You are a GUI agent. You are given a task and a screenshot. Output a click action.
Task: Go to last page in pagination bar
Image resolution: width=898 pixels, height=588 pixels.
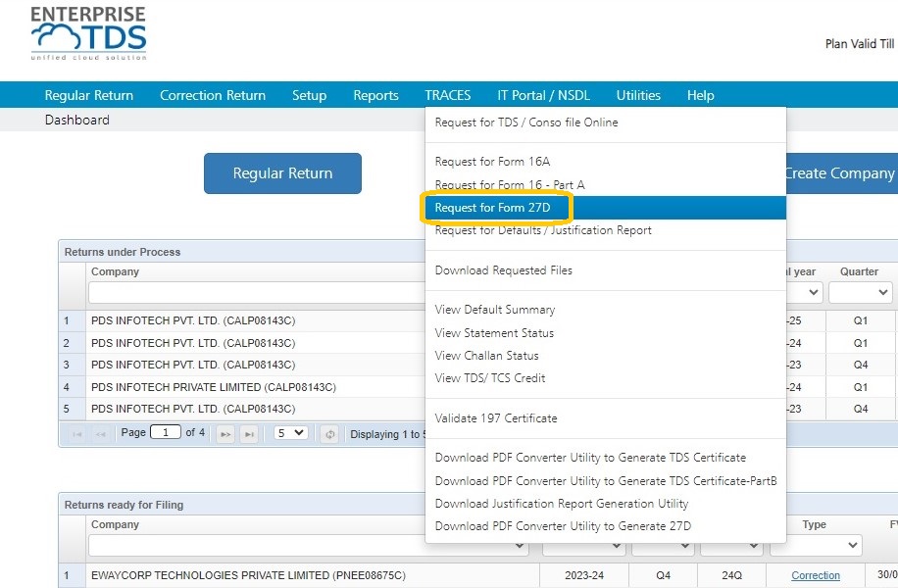click(x=249, y=434)
